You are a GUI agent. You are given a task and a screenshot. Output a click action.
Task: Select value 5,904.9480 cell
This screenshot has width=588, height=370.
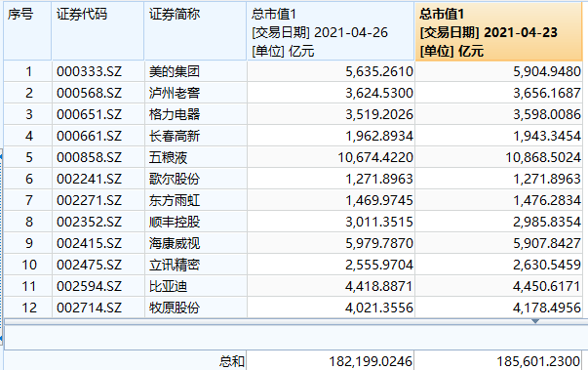498,71
